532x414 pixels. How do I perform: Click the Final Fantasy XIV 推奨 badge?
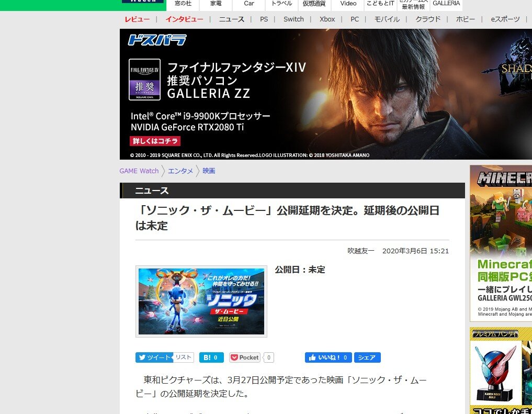[x=144, y=80]
